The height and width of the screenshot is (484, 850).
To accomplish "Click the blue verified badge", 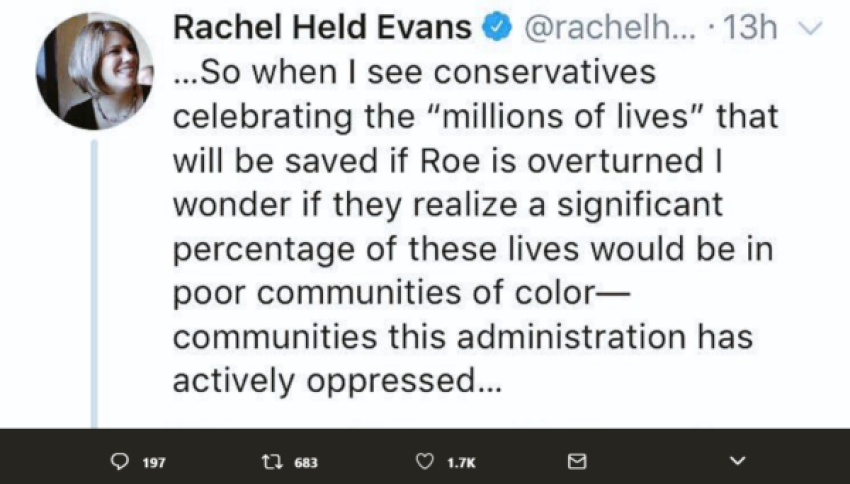I will 495,29.
